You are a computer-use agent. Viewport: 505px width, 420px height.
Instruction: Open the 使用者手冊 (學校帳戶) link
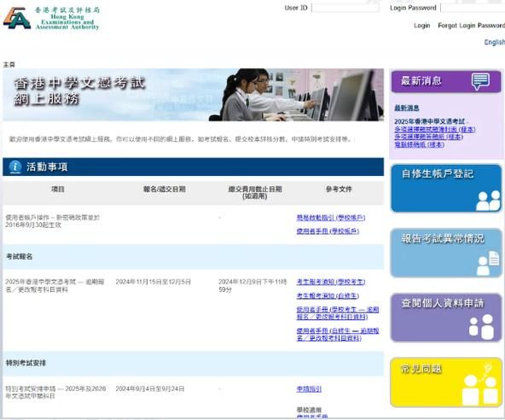[x=328, y=231]
